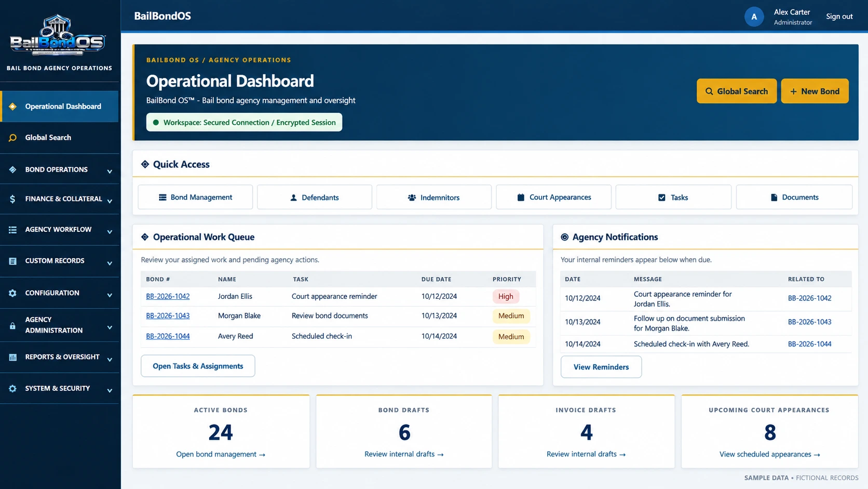Click the BailBondOS logo in sidebar
The image size is (868, 489).
(58, 35)
